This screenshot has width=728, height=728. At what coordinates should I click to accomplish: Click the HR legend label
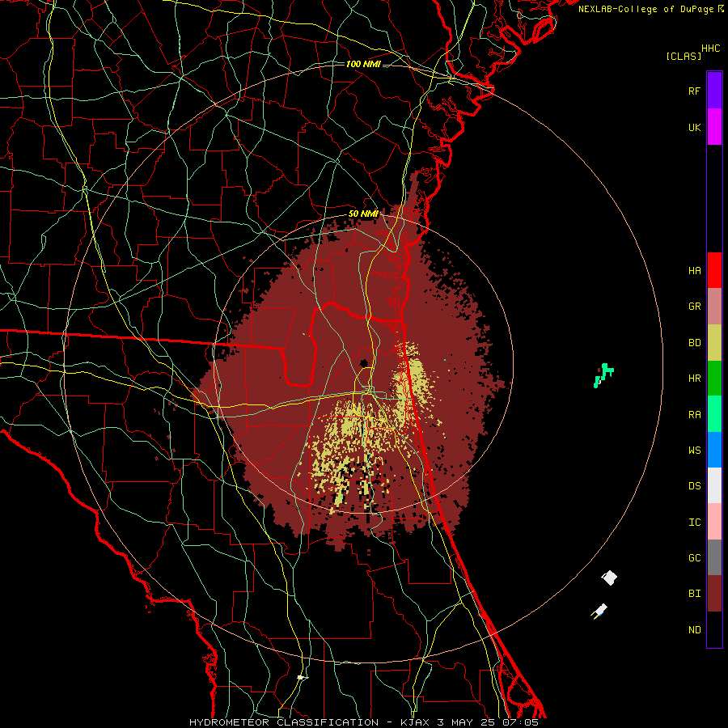[695, 379]
